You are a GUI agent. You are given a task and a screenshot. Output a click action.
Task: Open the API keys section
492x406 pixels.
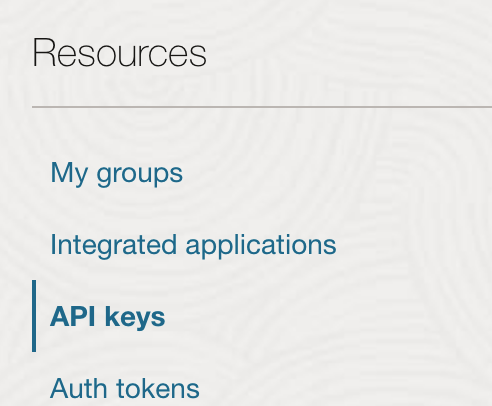point(107,317)
